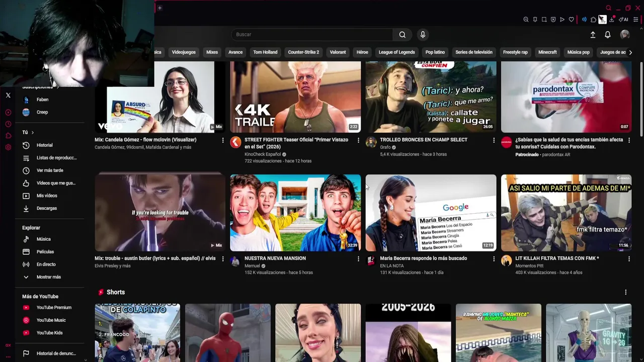Open the ad blocker shield icon
The image size is (644, 362).
(553, 20)
